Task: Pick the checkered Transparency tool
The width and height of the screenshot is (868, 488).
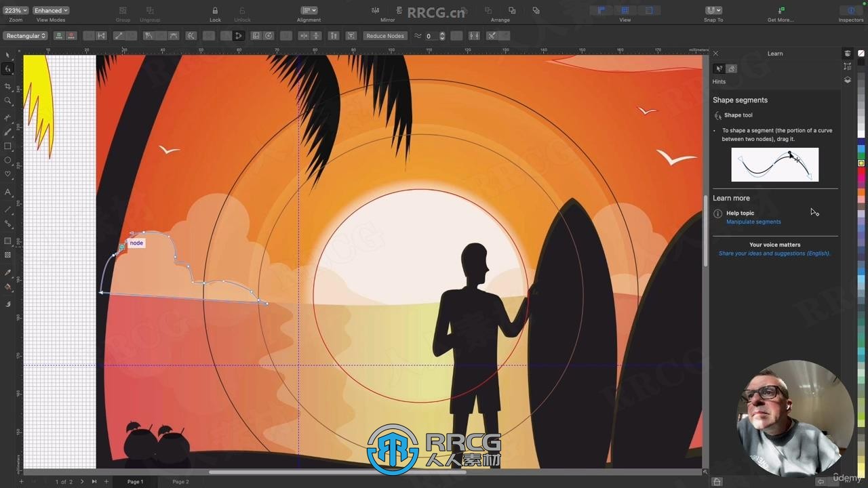Action: [x=8, y=256]
